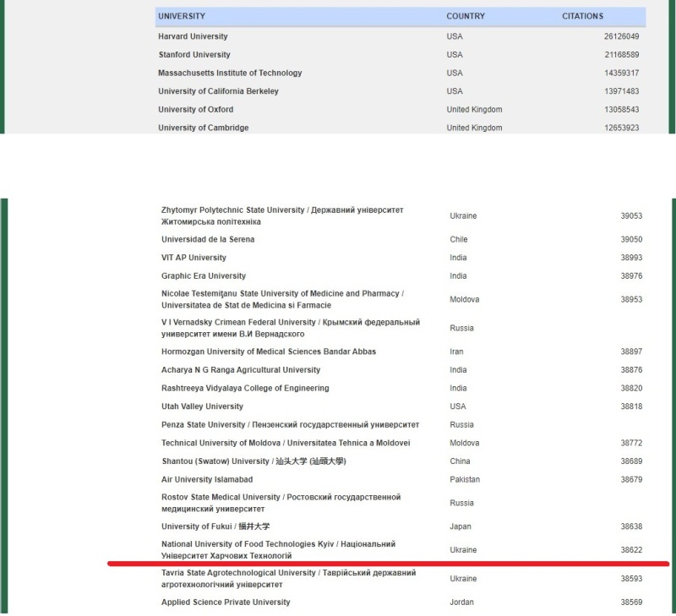Click Harvard citation count 26126049
The height and width of the screenshot is (616, 676).
pos(621,36)
